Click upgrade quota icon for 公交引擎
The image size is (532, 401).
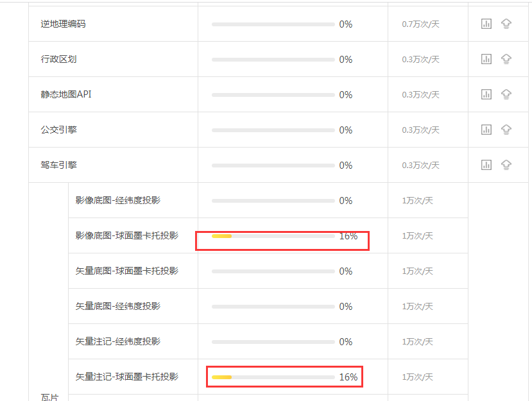[x=506, y=130]
